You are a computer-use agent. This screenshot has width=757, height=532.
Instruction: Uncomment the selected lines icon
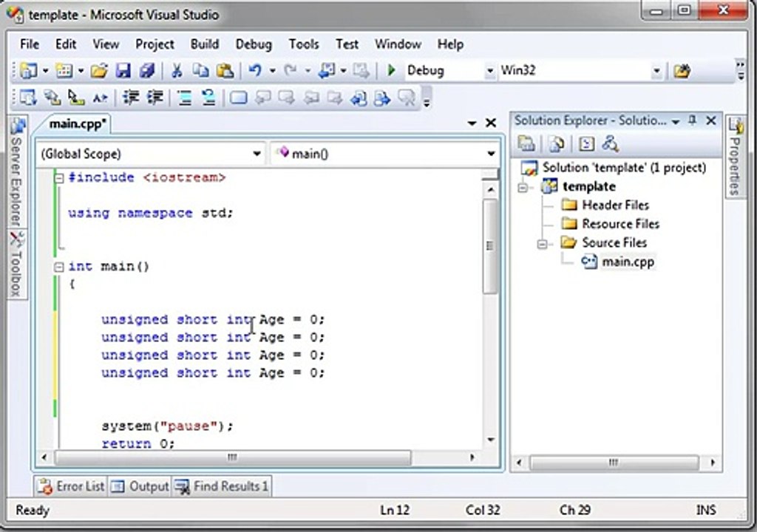[208, 98]
